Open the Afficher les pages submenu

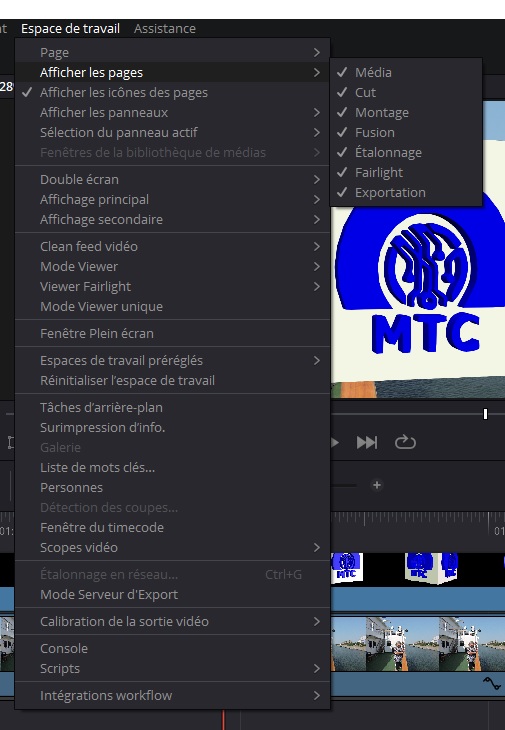(172, 73)
